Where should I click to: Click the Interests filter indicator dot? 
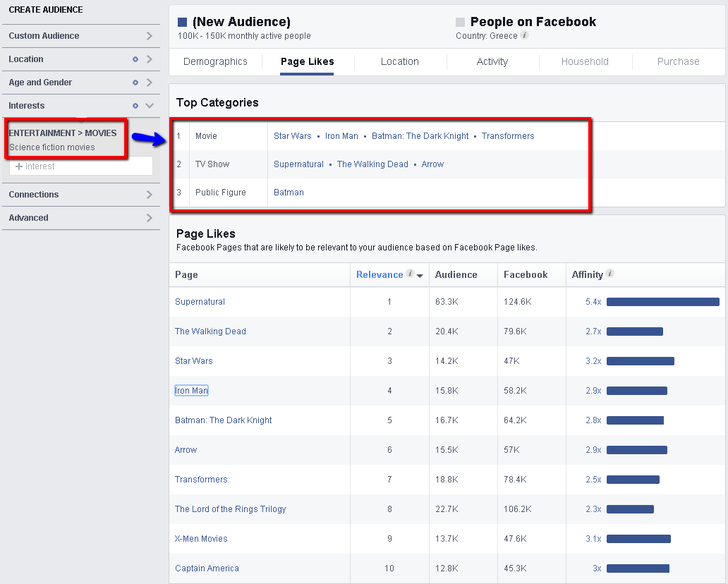pyautogui.click(x=135, y=106)
